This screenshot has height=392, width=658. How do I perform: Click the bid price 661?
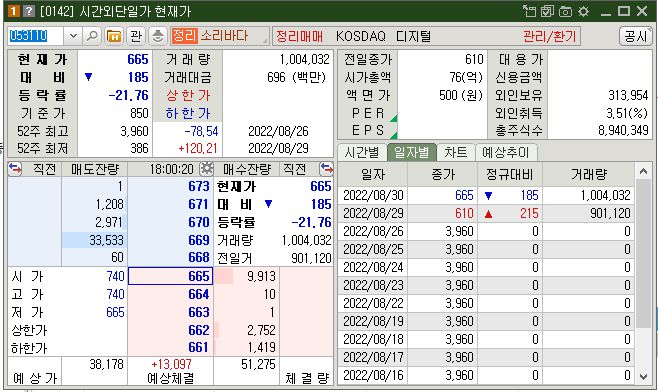coord(199,348)
